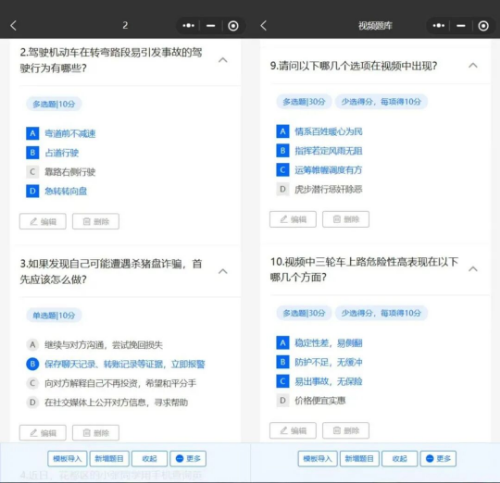Minimize the mini program in panel '2'
Viewport: 500px width, 483px height.
[x=211, y=25]
